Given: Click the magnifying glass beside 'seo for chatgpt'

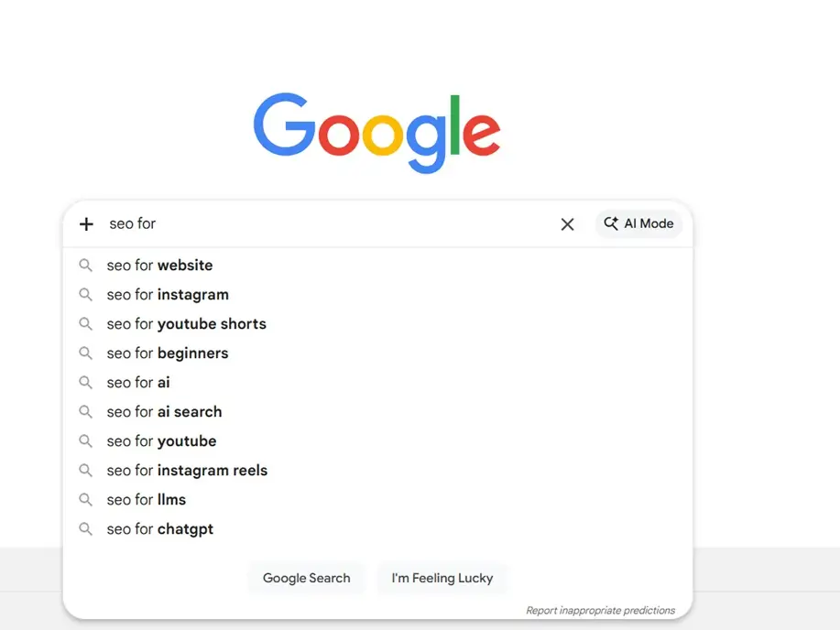Looking at the screenshot, I should click(85, 528).
